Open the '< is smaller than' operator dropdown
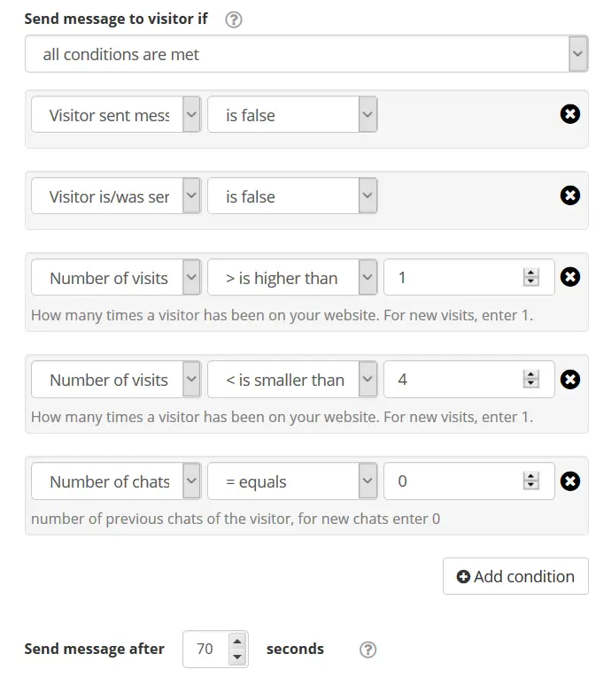The image size is (611, 700). pos(292,380)
